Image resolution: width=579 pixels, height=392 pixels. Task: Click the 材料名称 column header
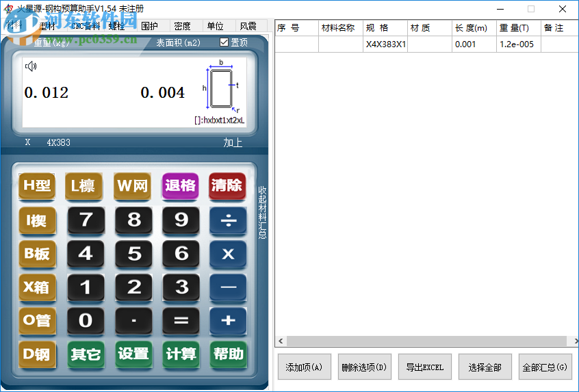click(340, 27)
